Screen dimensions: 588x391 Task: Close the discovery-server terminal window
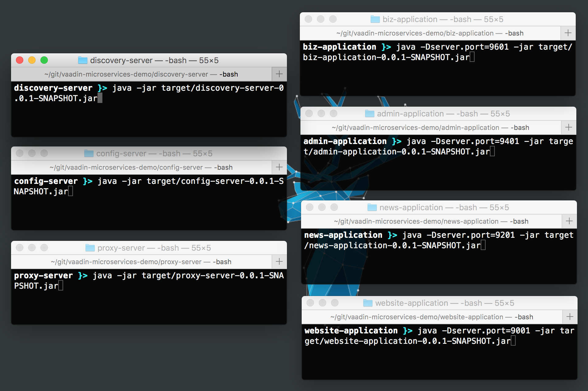[20, 60]
